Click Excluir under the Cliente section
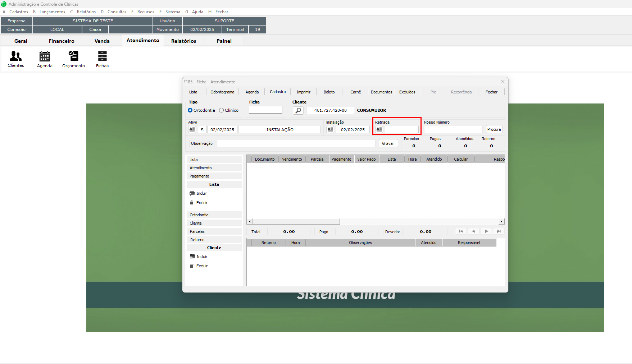The width and height of the screenshot is (632, 364). click(199, 266)
